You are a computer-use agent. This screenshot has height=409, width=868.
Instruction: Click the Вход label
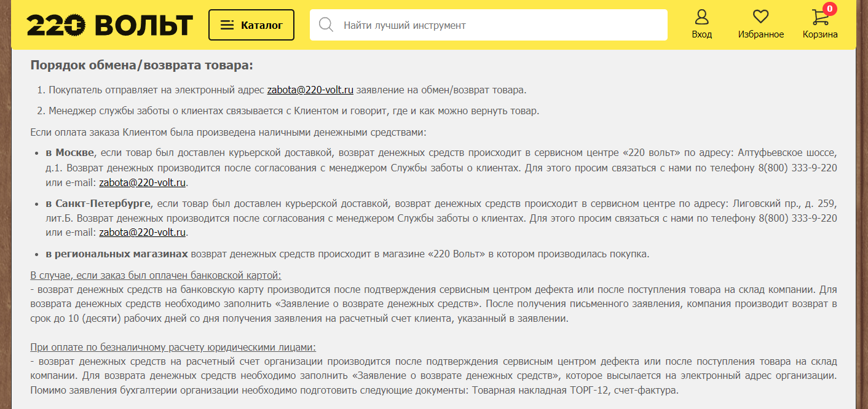(701, 34)
